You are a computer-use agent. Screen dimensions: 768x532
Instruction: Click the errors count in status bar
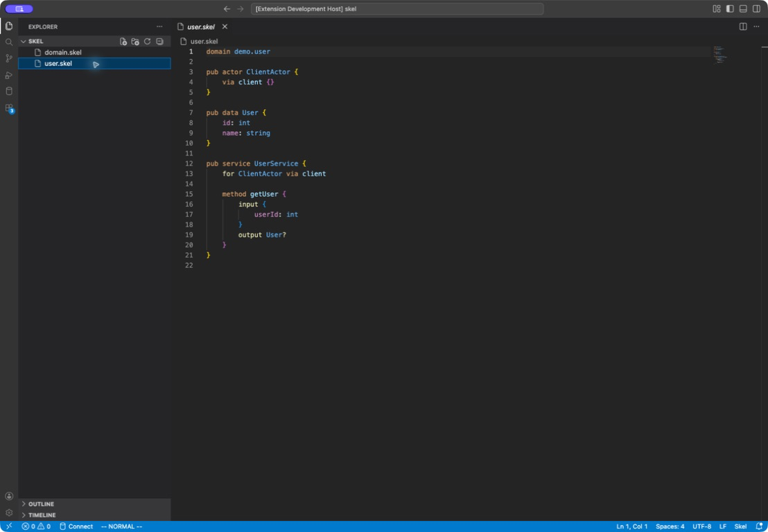click(x=28, y=526)
